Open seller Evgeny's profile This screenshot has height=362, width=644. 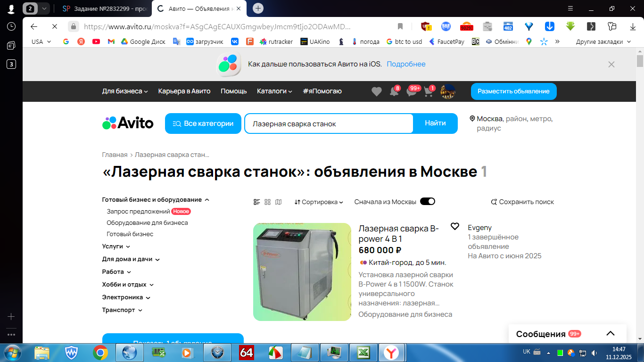[x=480, y=228]
